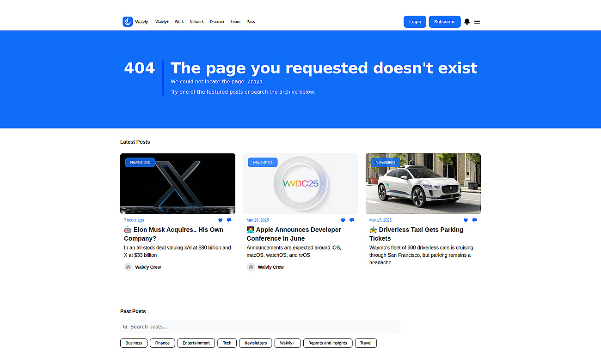Click the Waivly Crew avatar under the Apple post
The image size is (601, 364).
tap(251, 267)
